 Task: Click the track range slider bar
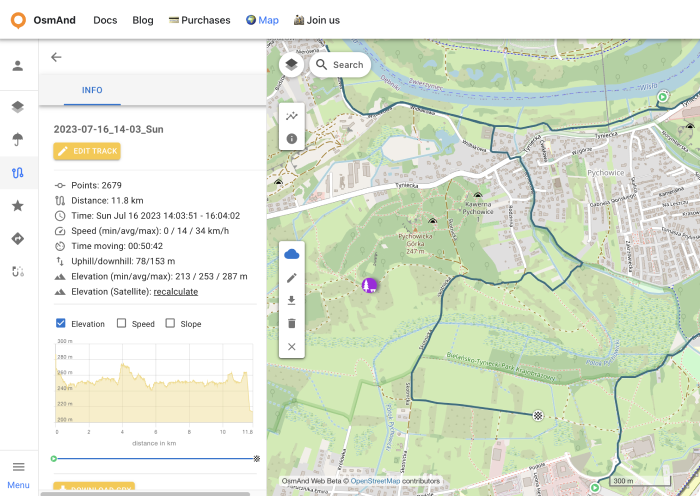coord(155,458)
